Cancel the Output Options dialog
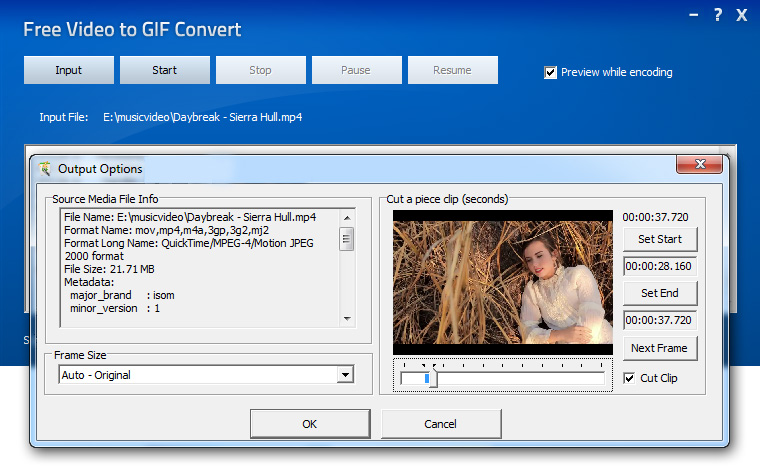 pyautogui.click(x=441, y=424)
